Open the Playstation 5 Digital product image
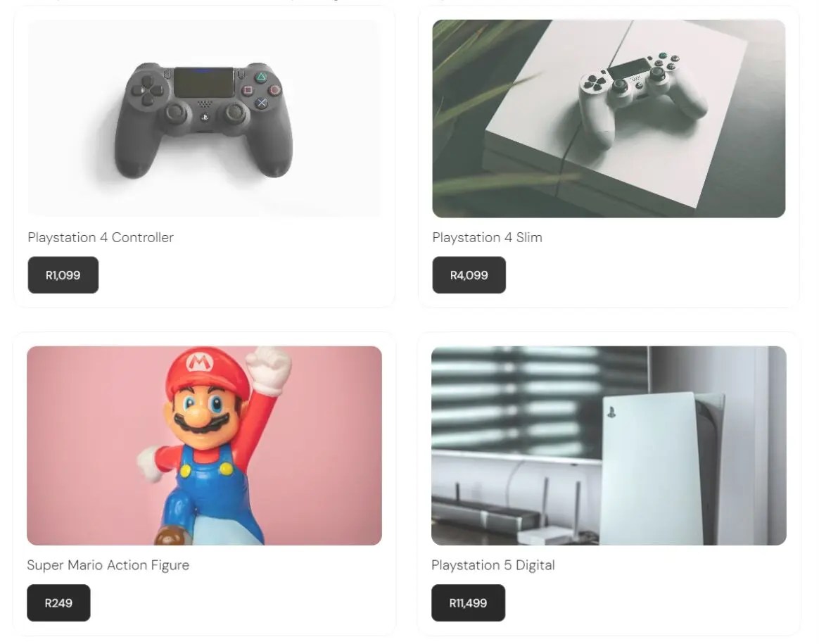The height and width of the screenshot is (644, 819). pos(609,446)
